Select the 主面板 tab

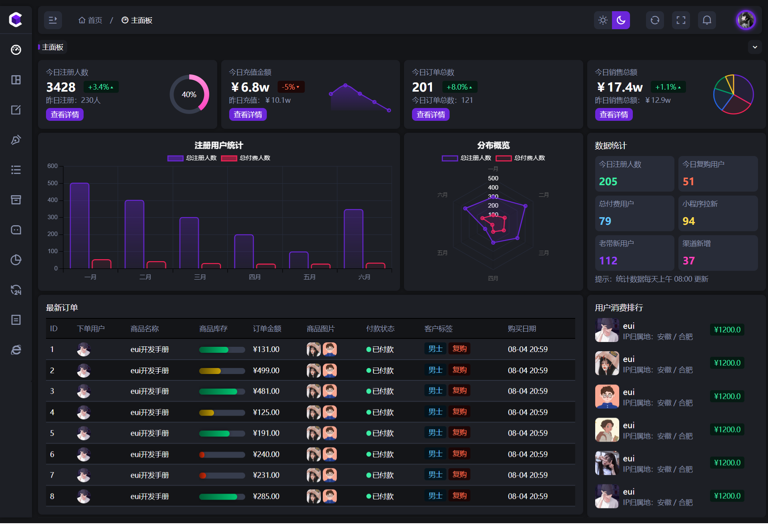(52, 47)
